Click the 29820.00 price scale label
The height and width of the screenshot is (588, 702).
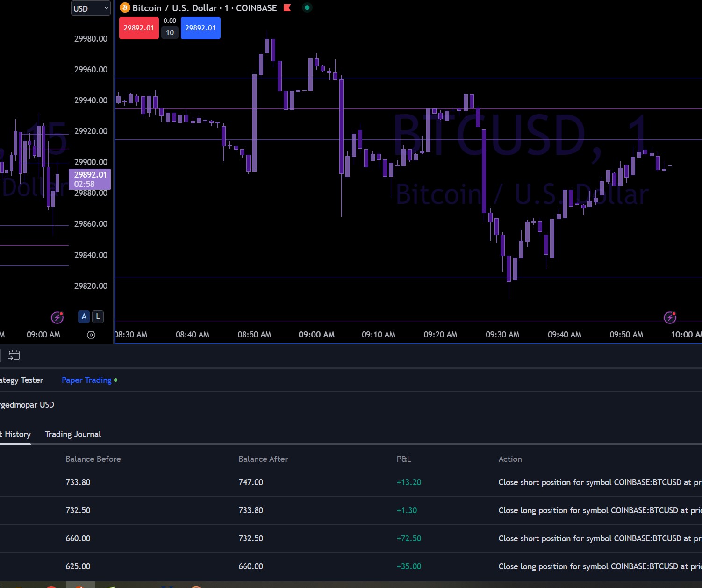click(x=91, y=286)
